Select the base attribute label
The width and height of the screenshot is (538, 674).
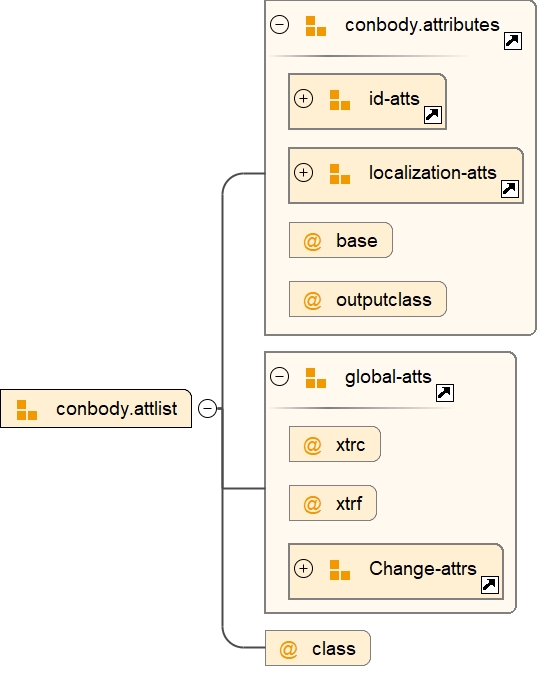(x=357, y=240)
